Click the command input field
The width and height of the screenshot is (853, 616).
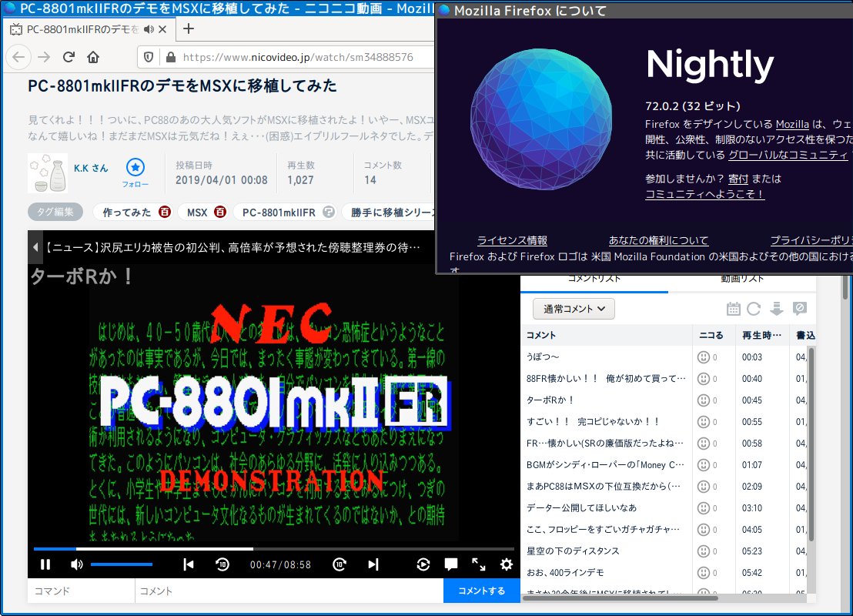tap(81, 591)
